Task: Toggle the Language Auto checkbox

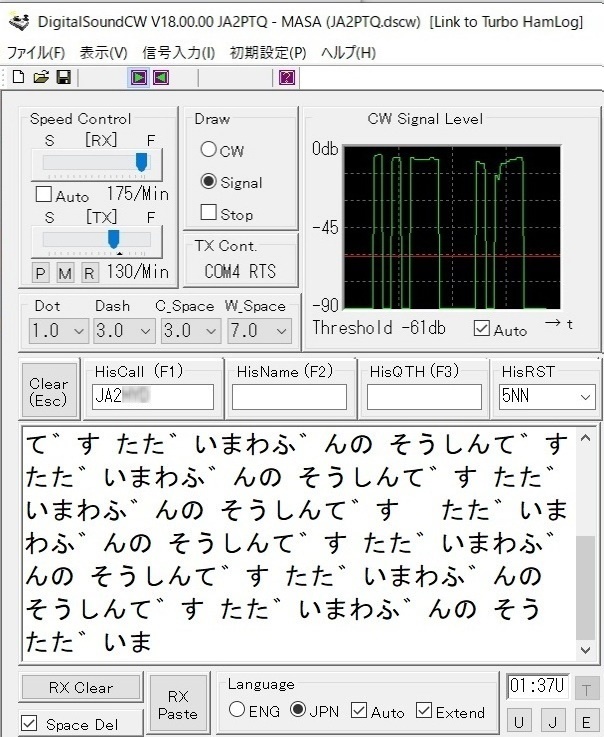Action: click(359, 710)
